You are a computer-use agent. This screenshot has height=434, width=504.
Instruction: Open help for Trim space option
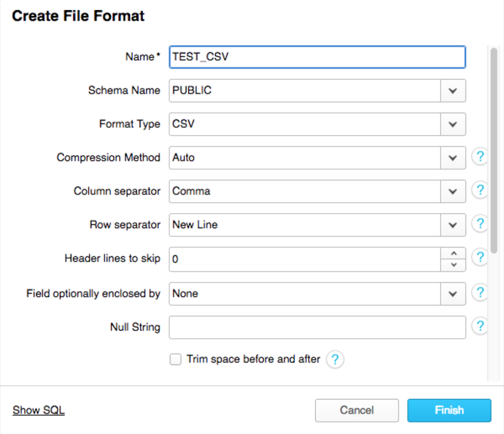point(335,359)
